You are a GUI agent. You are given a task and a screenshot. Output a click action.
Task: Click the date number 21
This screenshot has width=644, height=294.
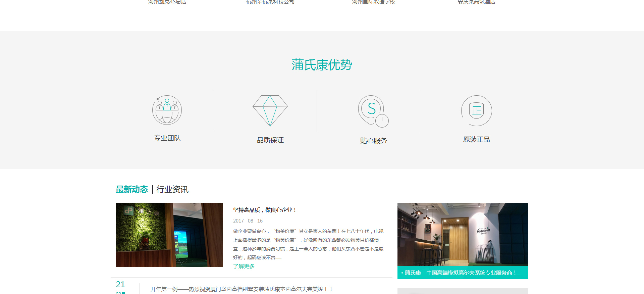pyautogui.click(x=120, y=284)
